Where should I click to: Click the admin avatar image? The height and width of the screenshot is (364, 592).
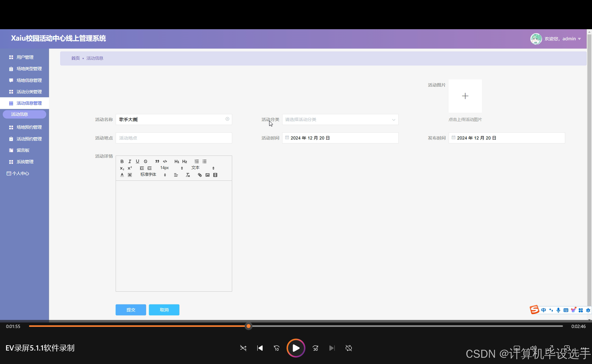click(536, 39)
